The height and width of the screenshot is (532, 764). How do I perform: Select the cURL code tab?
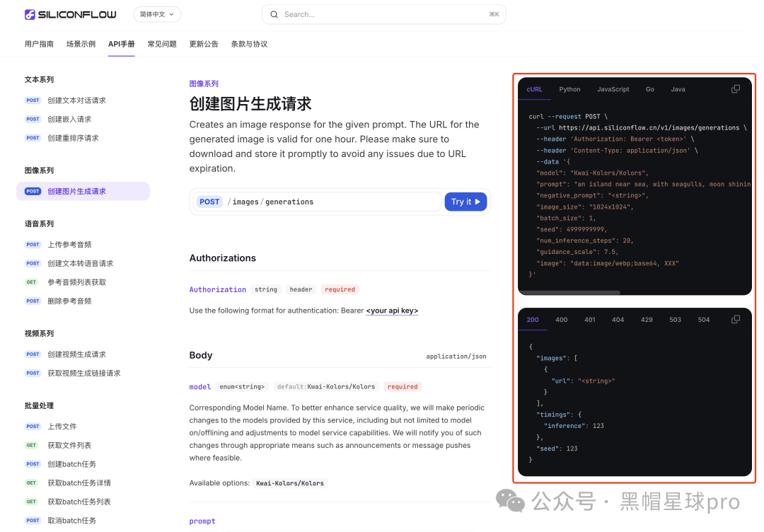pyautogui.click(x=535, y=89)
